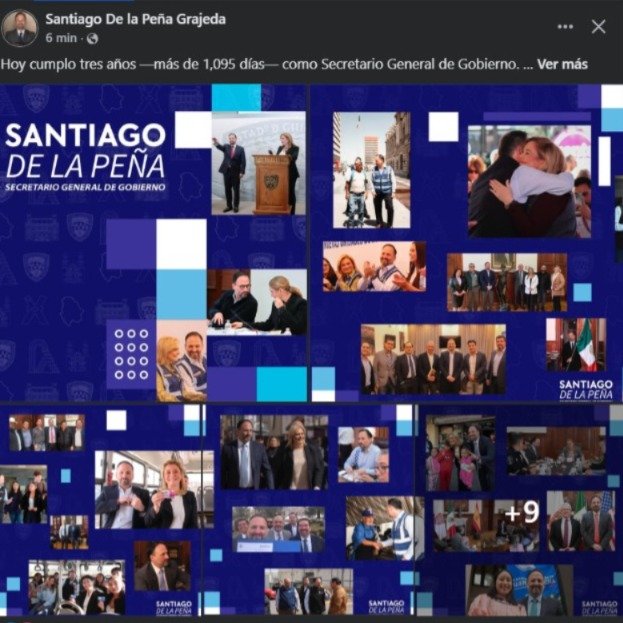Image resolution: width=623 pixels, height=623 pixels.
Task: Click the photo of men walking in the street
Action: pyautogui.click(x=371, y=170)
